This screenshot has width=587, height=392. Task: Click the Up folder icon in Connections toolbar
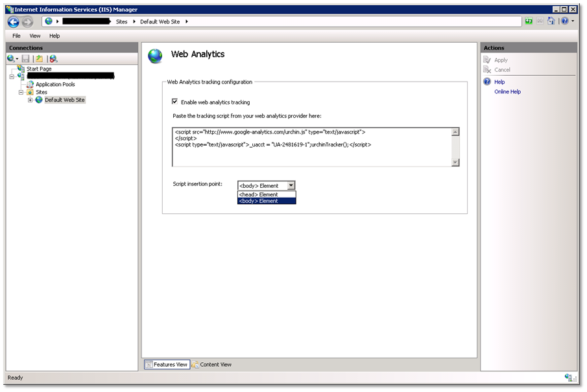click(38, 59)
